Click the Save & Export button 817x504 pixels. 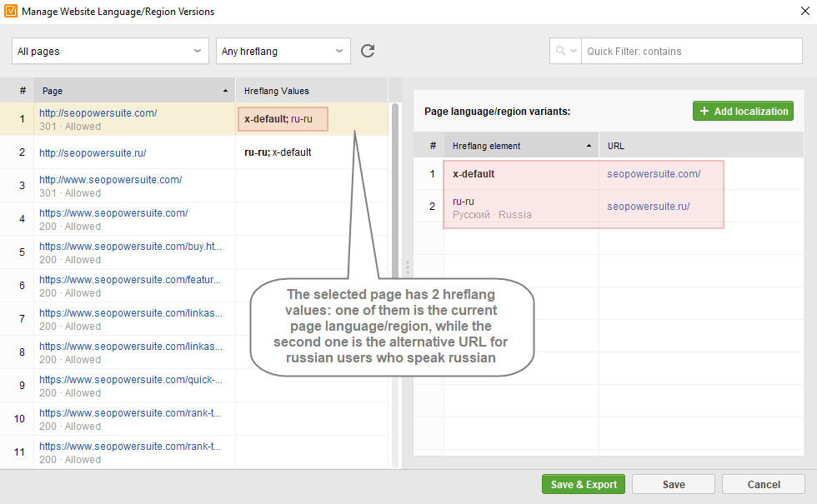[x=583, y=484]
